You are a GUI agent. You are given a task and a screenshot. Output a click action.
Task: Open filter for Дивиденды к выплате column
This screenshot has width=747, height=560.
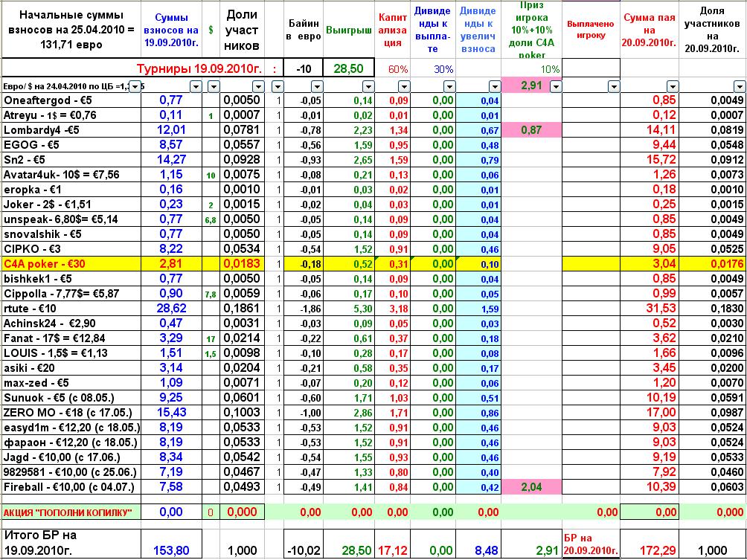449,87
